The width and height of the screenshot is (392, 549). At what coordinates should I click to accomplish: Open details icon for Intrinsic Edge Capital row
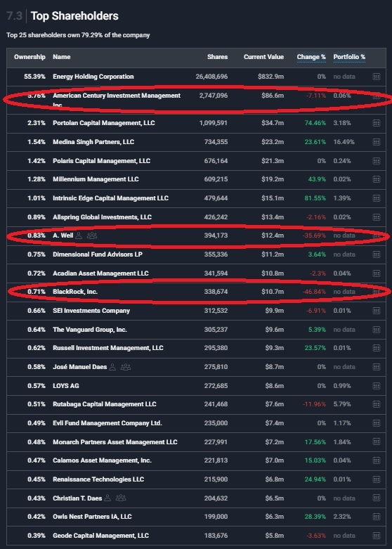point(377,198)
